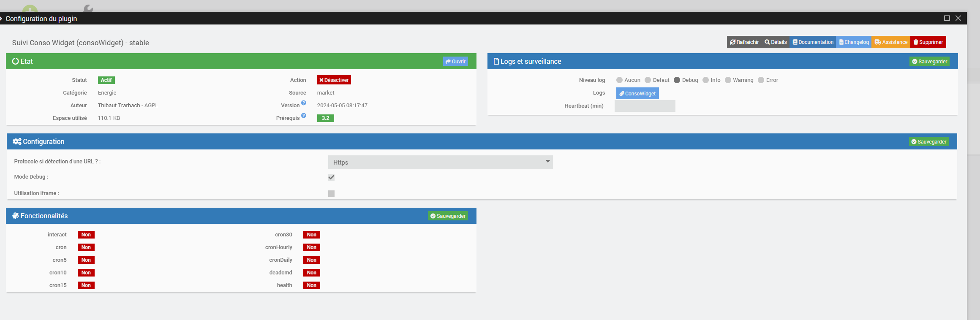Maximize the plugin configuration dialog

pyautogui.click(x=947, y=18)
